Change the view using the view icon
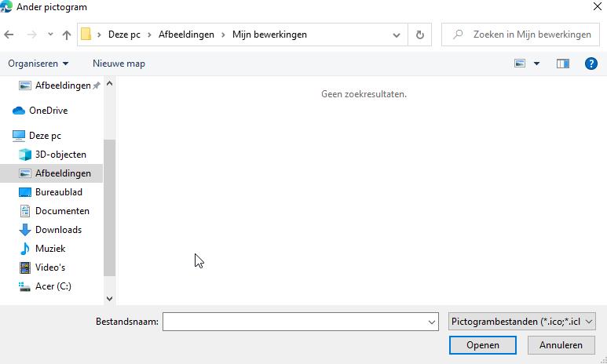Image resolution: width=607 pixels, height=364 pixels. pos(520,64)
